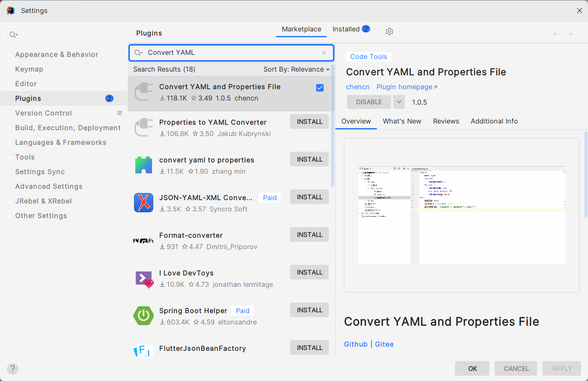588x381 pixels.
Task: Click the JSON-YAML-XML Converter red X icon
Action: pos(144,203)
